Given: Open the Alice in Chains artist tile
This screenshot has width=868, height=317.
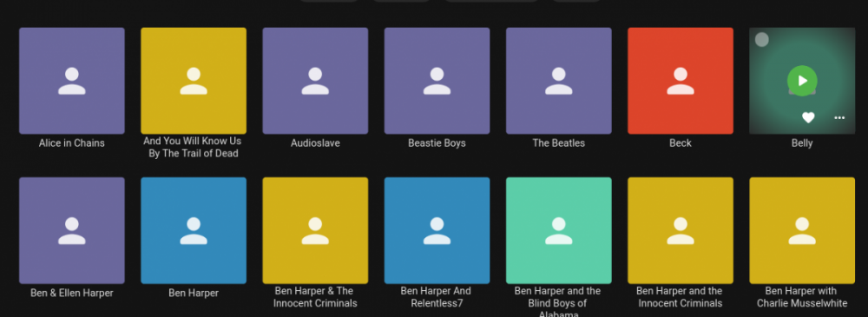Looking at the screenshot, I should 72,81.
